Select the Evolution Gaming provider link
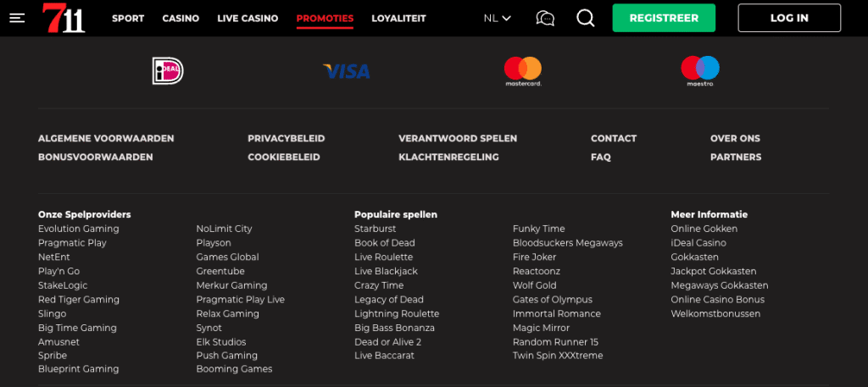 tap(79, 229)
